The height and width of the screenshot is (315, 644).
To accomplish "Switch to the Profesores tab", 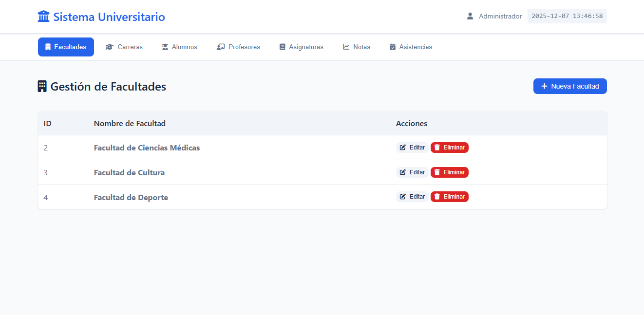I will [x=239, y=47].
